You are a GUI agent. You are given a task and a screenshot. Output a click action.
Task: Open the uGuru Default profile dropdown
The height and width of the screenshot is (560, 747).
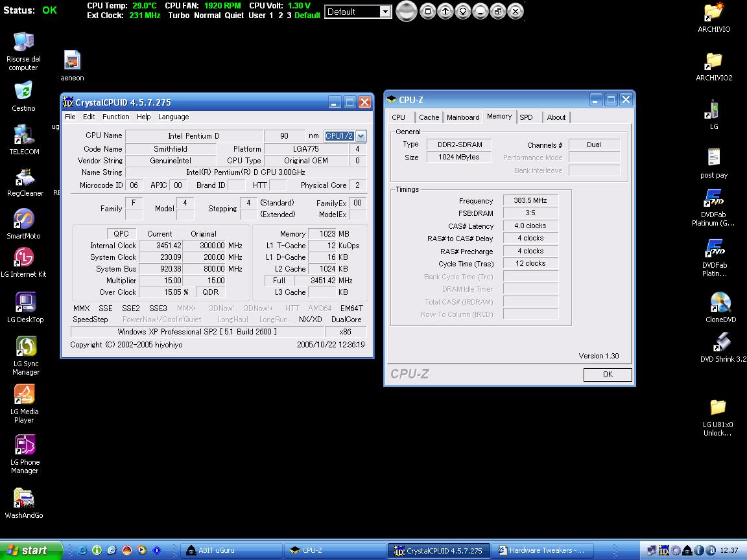[385, 12]
